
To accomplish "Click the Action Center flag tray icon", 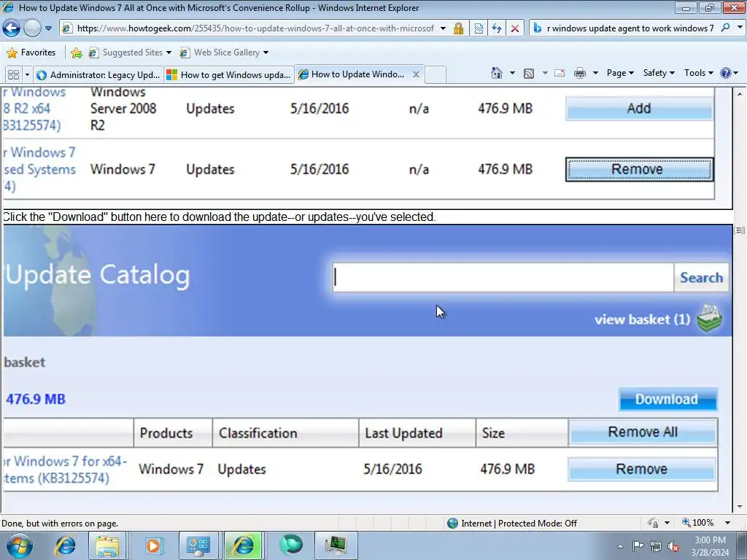I will 638,546.
